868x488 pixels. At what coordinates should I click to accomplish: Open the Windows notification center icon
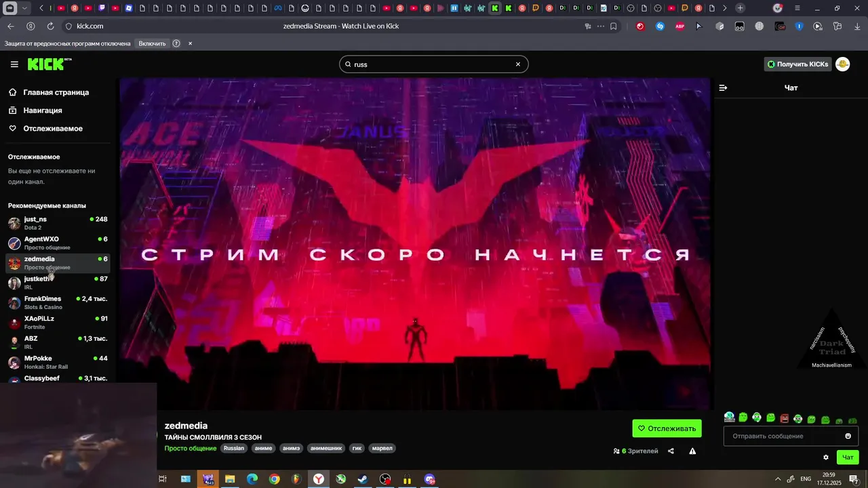854,479
